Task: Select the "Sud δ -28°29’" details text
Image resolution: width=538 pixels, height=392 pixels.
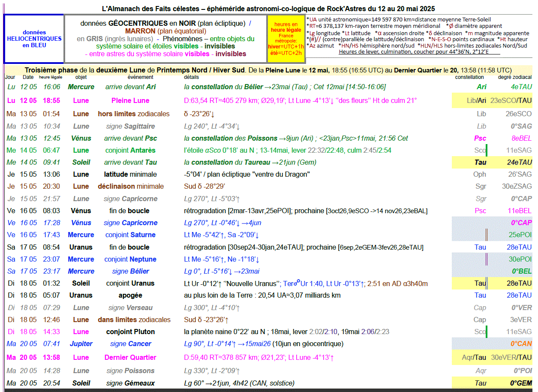Action: click(204, 186)
